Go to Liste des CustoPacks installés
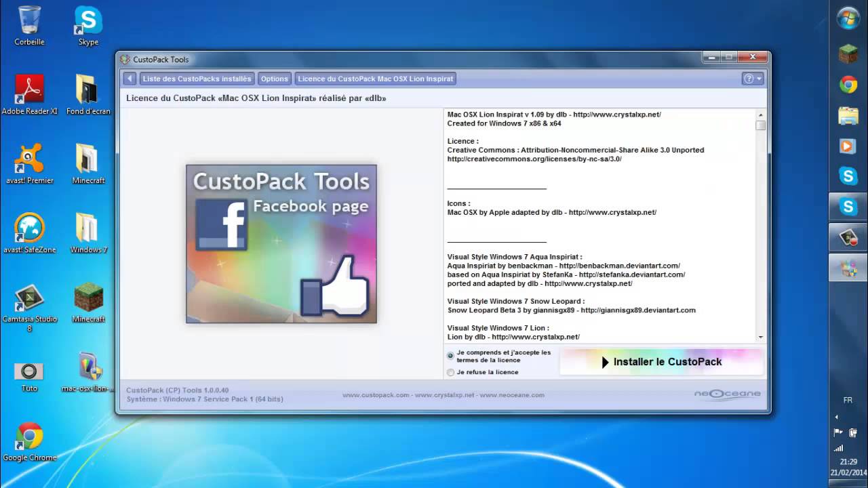868x488 pixels. coord(197,79)
